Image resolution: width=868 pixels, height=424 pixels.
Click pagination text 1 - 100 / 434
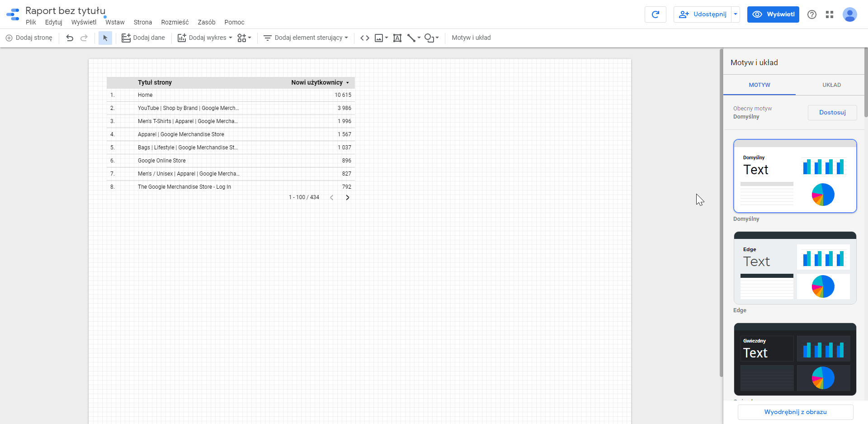(x=304, y=197)
